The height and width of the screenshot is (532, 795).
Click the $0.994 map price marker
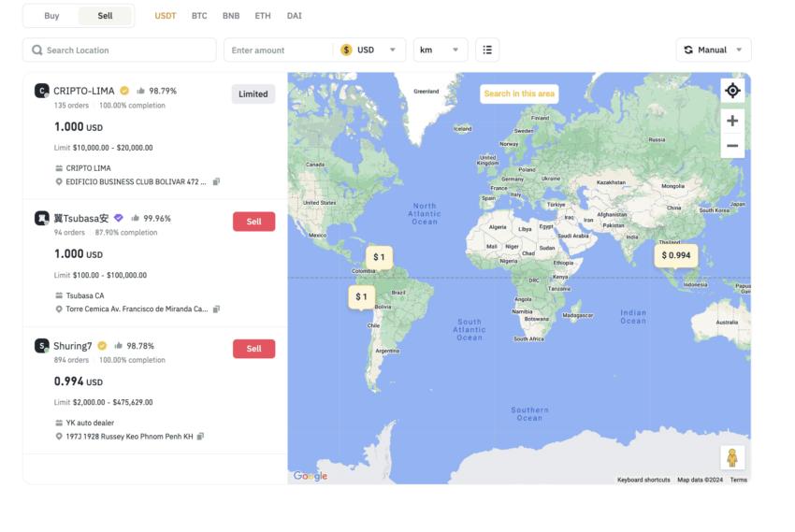[x=676, y=255]
